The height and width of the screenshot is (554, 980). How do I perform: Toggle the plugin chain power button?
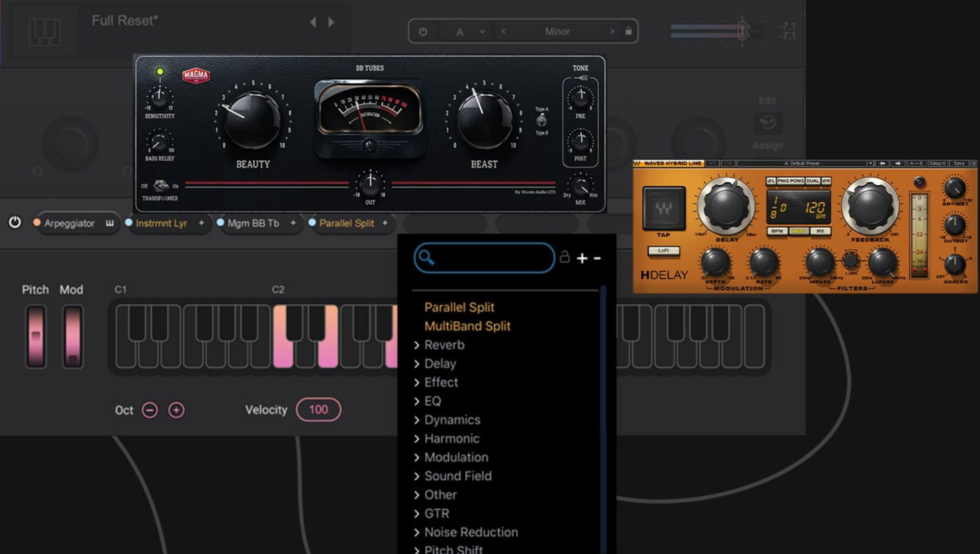15,222
